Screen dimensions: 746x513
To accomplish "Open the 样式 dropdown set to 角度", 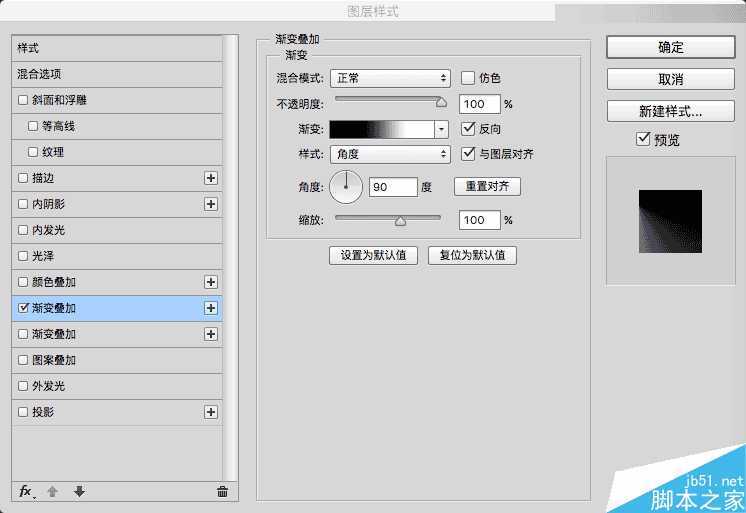I will [x=390, y=154].
